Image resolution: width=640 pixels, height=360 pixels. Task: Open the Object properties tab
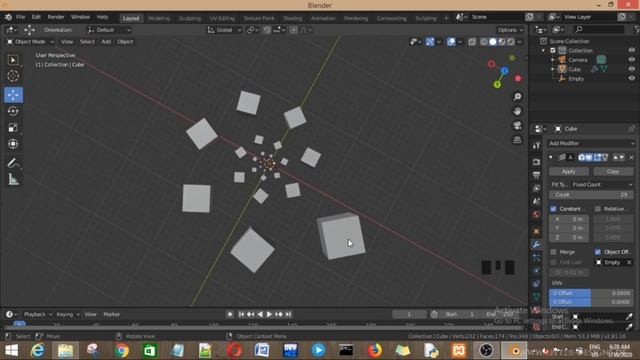(536, 231)
